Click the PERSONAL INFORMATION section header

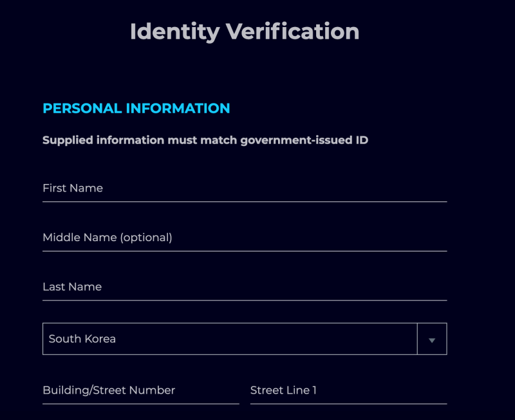pos(136,109)
